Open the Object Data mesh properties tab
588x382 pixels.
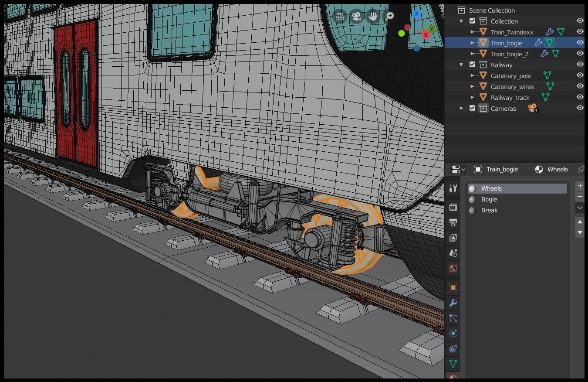pos(453,364)
